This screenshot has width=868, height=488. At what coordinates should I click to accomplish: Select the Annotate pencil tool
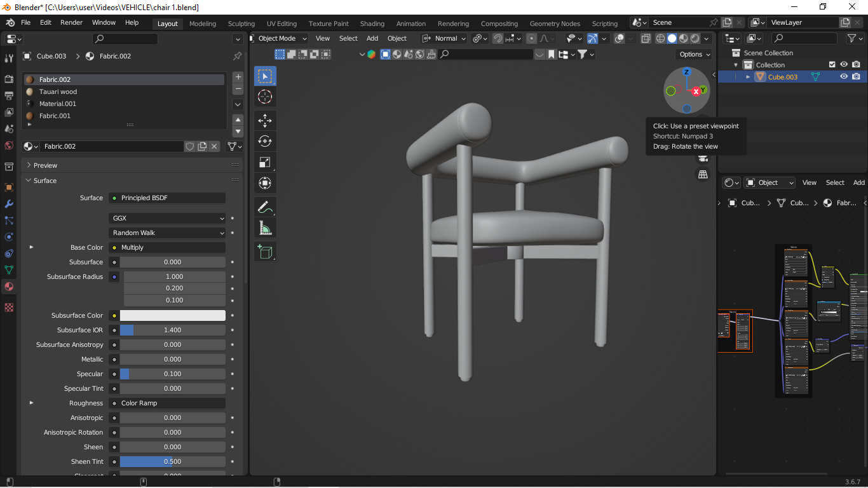click(x=265, y=207)
